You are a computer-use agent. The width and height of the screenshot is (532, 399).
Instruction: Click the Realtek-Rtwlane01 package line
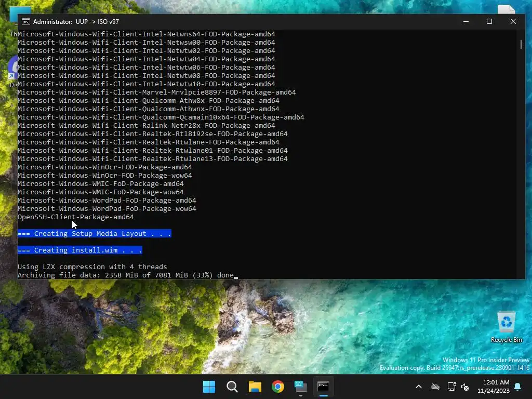(153, 150)
